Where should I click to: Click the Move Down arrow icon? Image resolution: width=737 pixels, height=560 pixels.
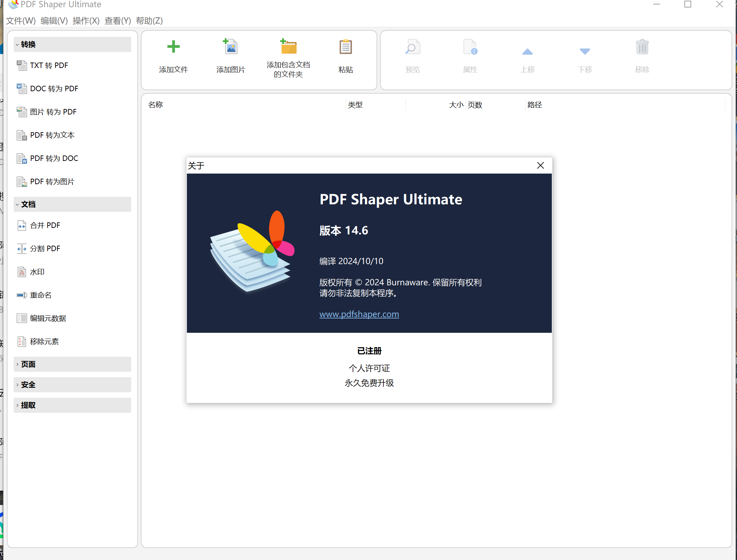(x=585, y=52)
